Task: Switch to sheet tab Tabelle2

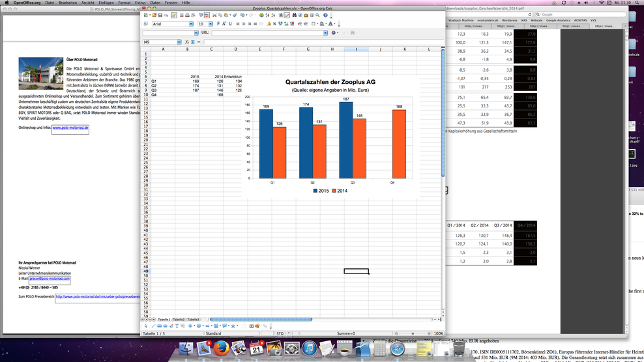Action: click(179, 319)
